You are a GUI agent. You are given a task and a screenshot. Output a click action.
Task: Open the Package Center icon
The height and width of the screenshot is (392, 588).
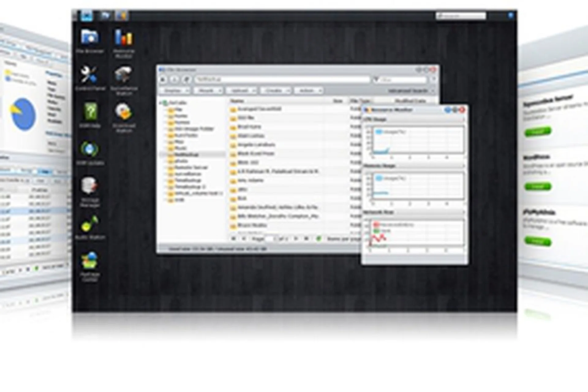[89, 261]
